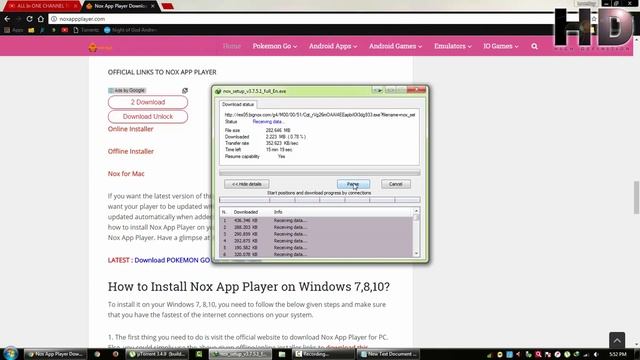
Task: Select the nox_setup download taskbar item
Action: (x=241, y=354)
